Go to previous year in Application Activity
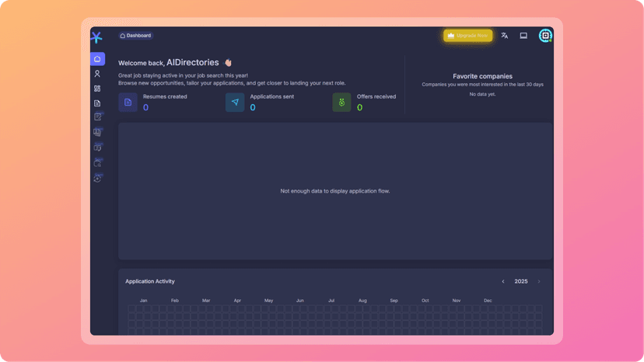This screenshot has height=362, width=644. coord(503,281)
